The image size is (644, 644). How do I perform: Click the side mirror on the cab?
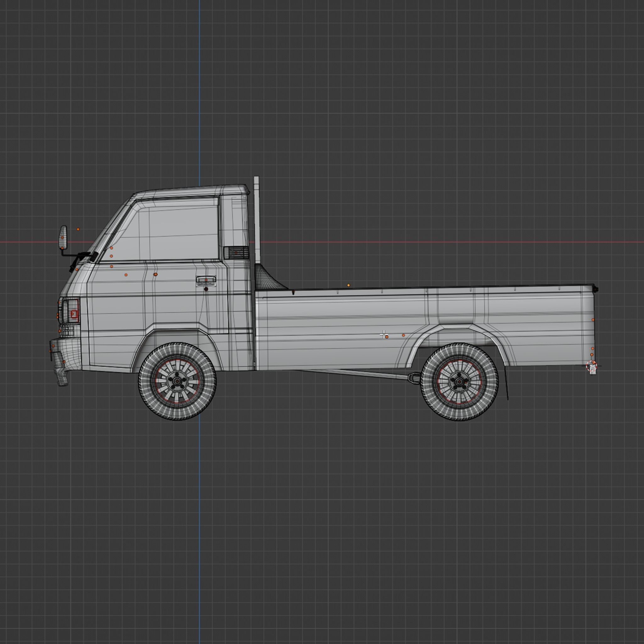point(63,237)
